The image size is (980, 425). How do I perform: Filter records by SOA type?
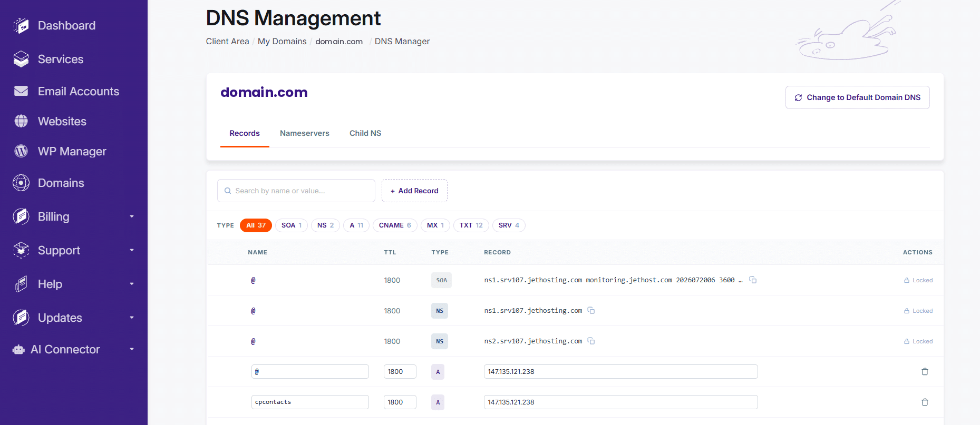pyautogui.click(x=292, y=225)
